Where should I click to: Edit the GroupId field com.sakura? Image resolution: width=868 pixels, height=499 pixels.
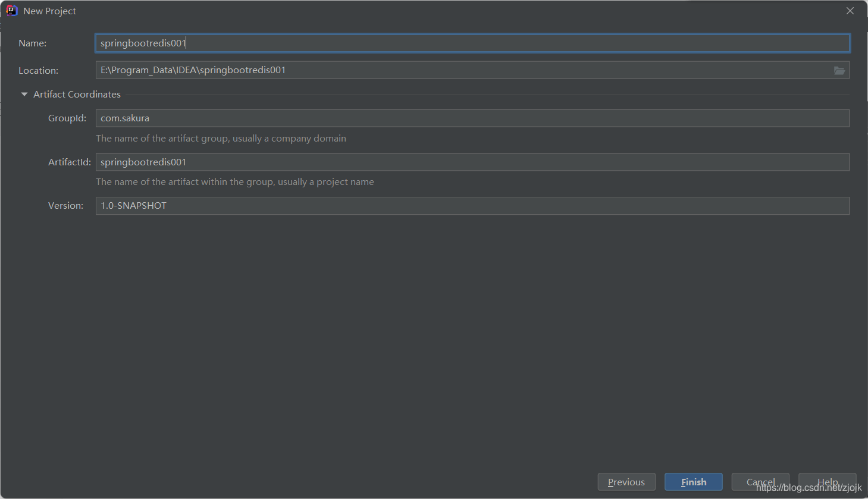point(472,118)
